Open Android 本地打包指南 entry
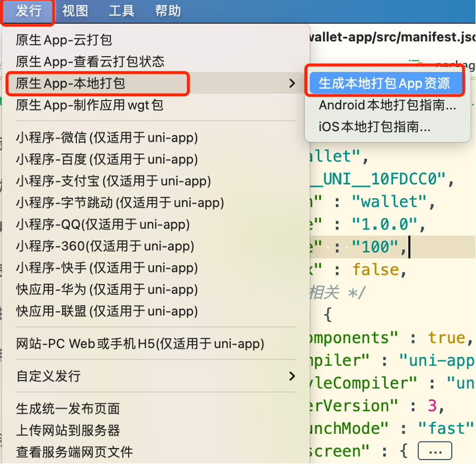The image size is (476, 464). [x=388, y=105]
